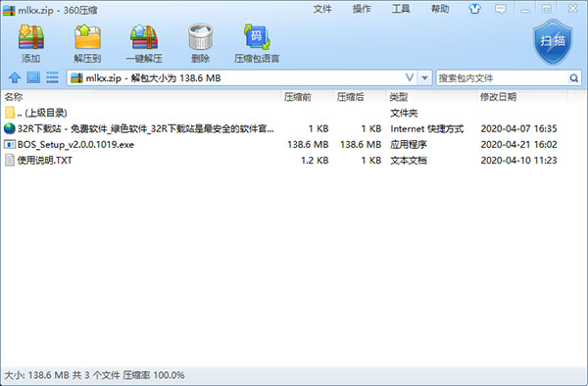Click the 360压缩 app icon in title bar
Screen dimensions: 588x386
[9, 10]
